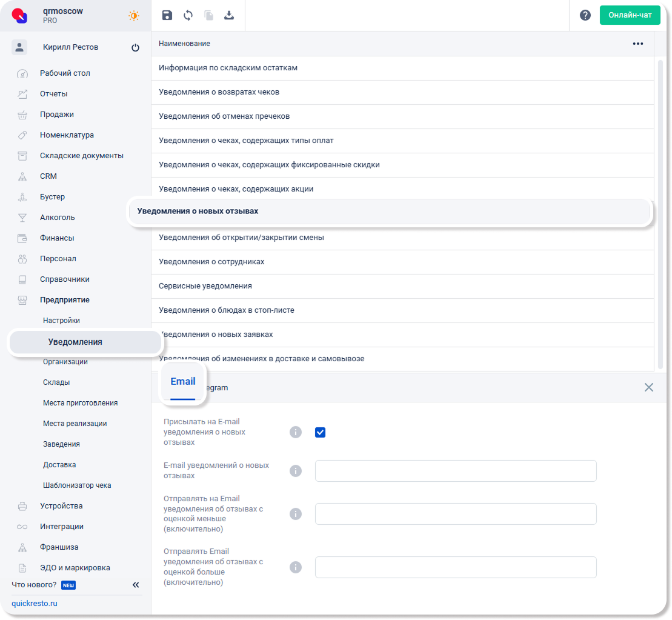Toggle the sun theme icon
This screenshot has height=620, width=672.
[x=134, y=16]
